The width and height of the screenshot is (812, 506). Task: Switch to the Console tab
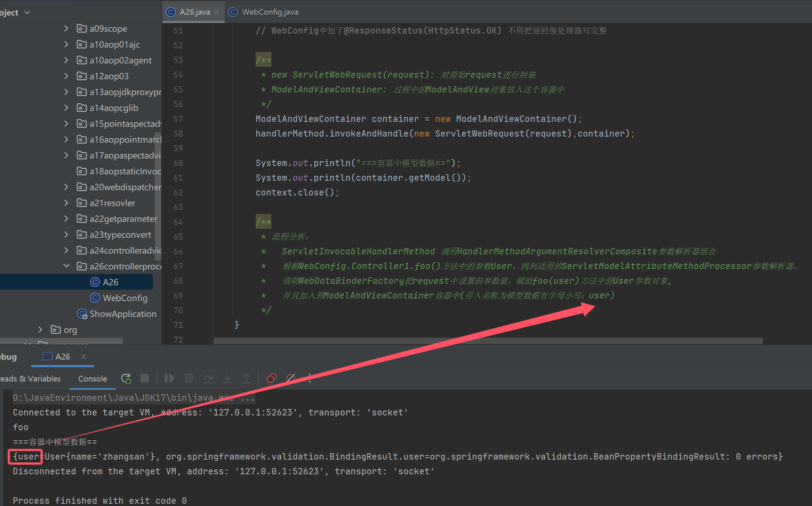(93, 378)
